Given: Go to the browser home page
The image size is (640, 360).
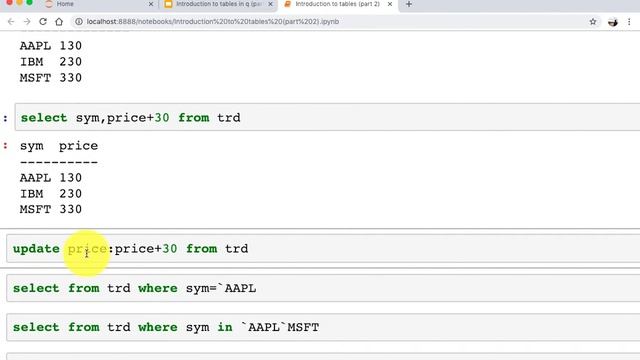Looking at the screenshot, I should (59, 22).
